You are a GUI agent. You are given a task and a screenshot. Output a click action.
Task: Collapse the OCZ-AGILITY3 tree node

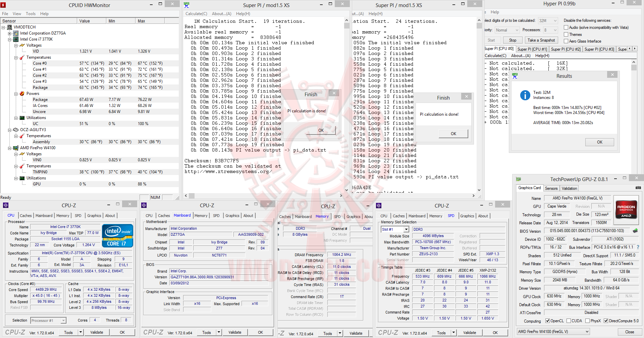pos(9,130)
